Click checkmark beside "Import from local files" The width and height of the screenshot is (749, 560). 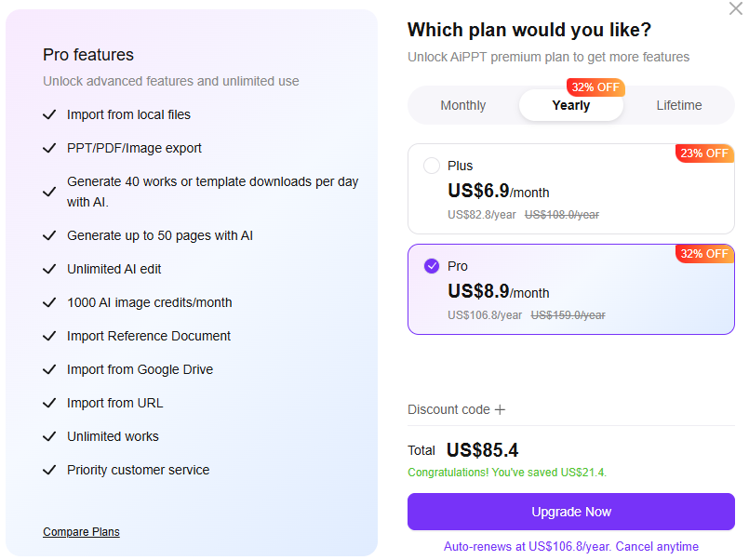(x=49, y=113)
